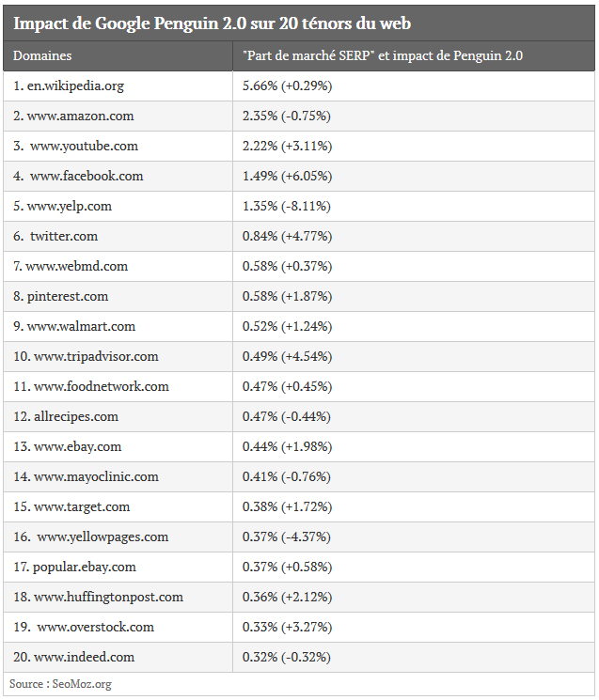Click the 1.35% (-8.11%) yelp value
This screenshot has height=700, width=599.
287,207
